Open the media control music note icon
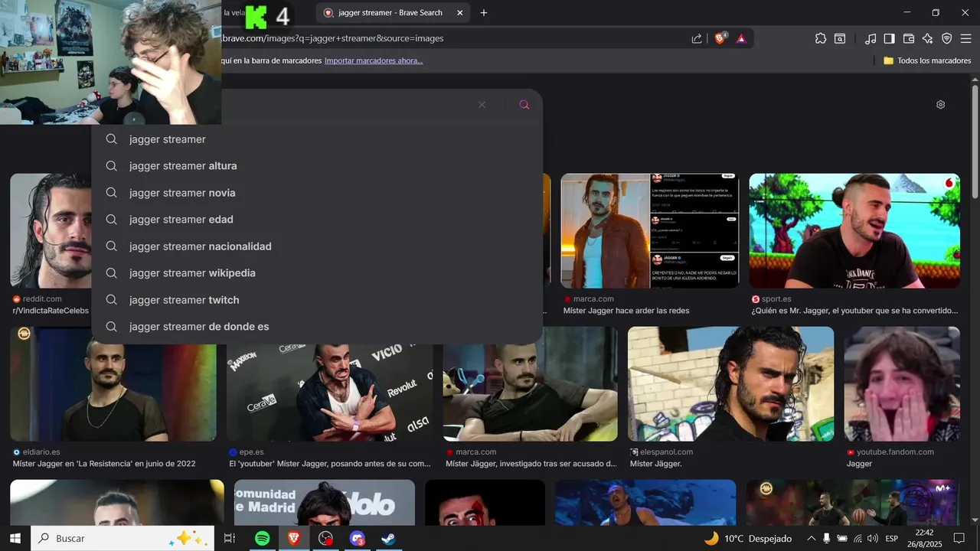980x551 pixels. [871, 38]
